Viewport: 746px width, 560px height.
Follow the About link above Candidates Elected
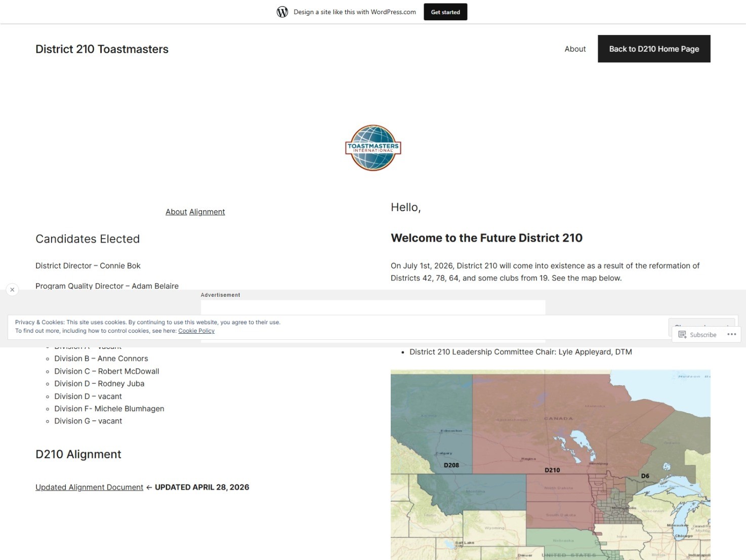pos(176,212)
